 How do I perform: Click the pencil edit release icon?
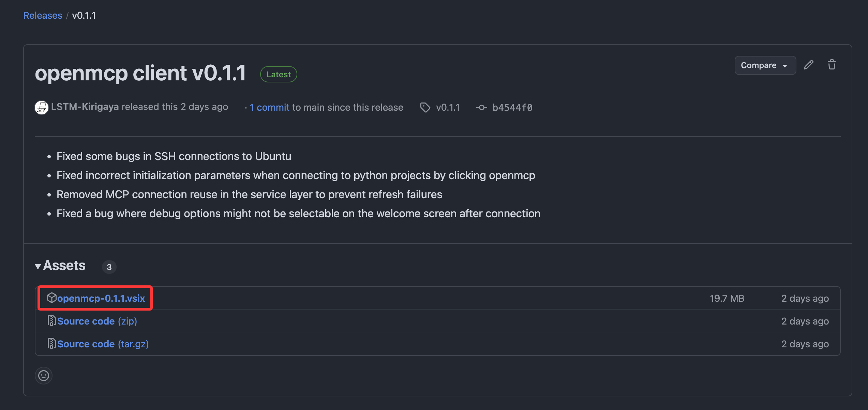point(808,65)
